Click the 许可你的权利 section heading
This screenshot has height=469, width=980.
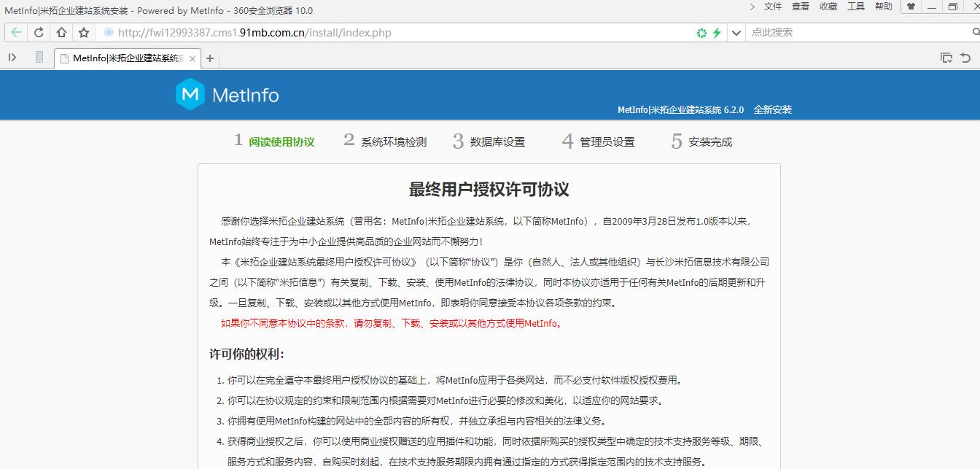247,354
